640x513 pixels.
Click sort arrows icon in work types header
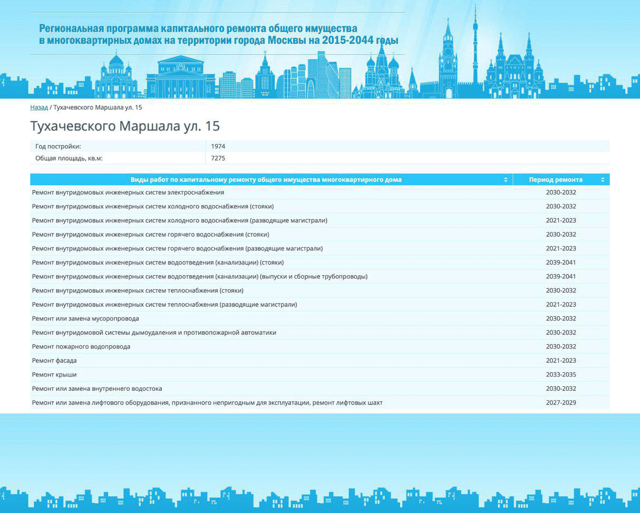505,180
